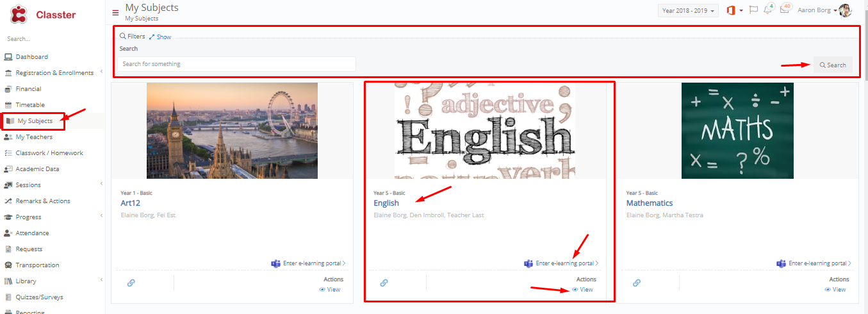Open messages envelope icon
Image resolution: width=868 pixels, height=314 pixels.
(785, 10)
